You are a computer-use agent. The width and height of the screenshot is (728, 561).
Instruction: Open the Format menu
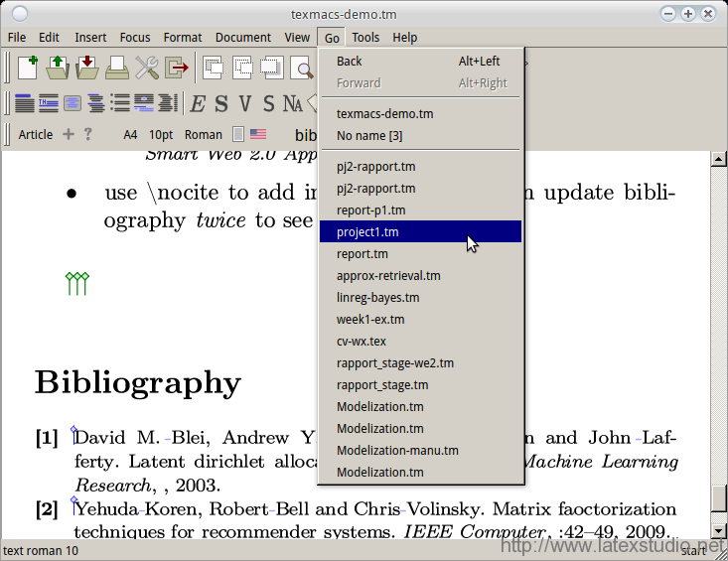click(183, 37)
